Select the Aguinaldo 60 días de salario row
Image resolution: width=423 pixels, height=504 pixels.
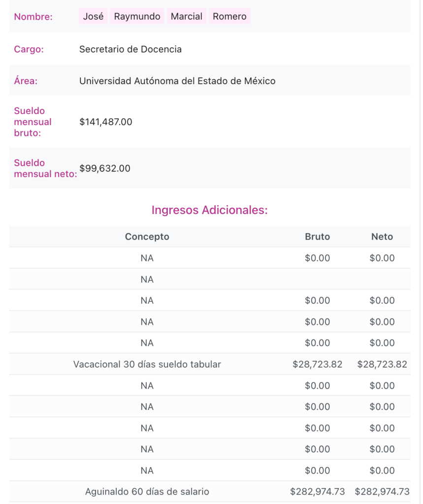pos(147,491)
